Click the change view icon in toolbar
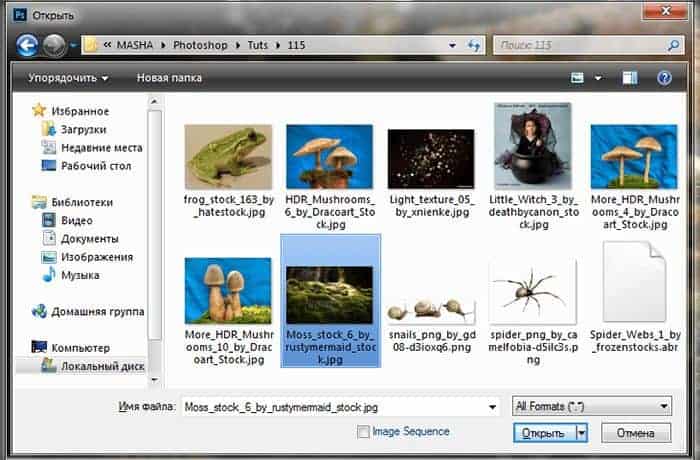The height and width of the screenshot is (460, 700). 577,77
